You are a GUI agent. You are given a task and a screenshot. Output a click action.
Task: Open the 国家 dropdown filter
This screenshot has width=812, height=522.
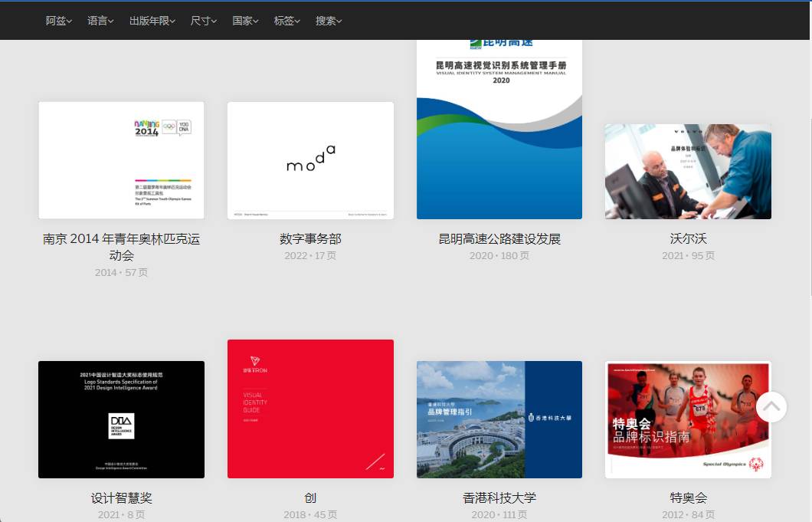click(245, 21)
